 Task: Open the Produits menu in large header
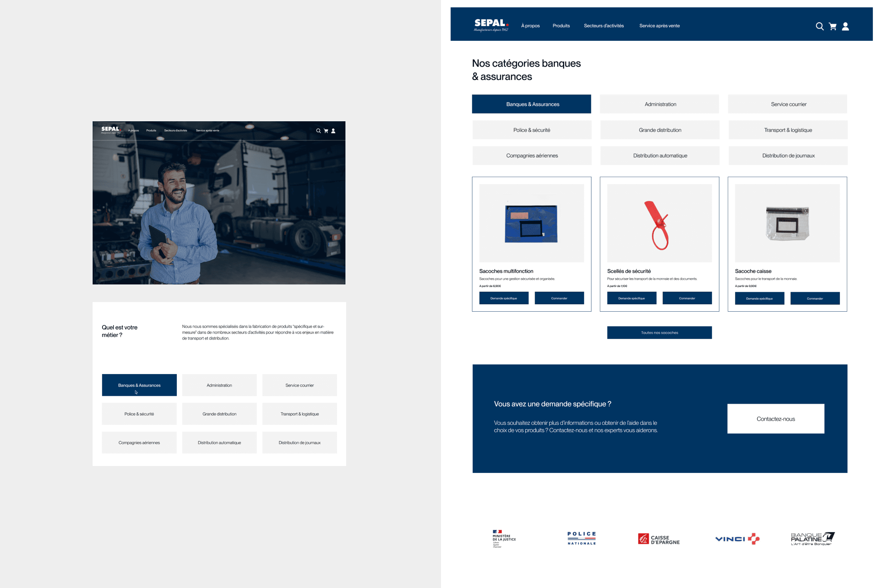[x=561, y=26]
